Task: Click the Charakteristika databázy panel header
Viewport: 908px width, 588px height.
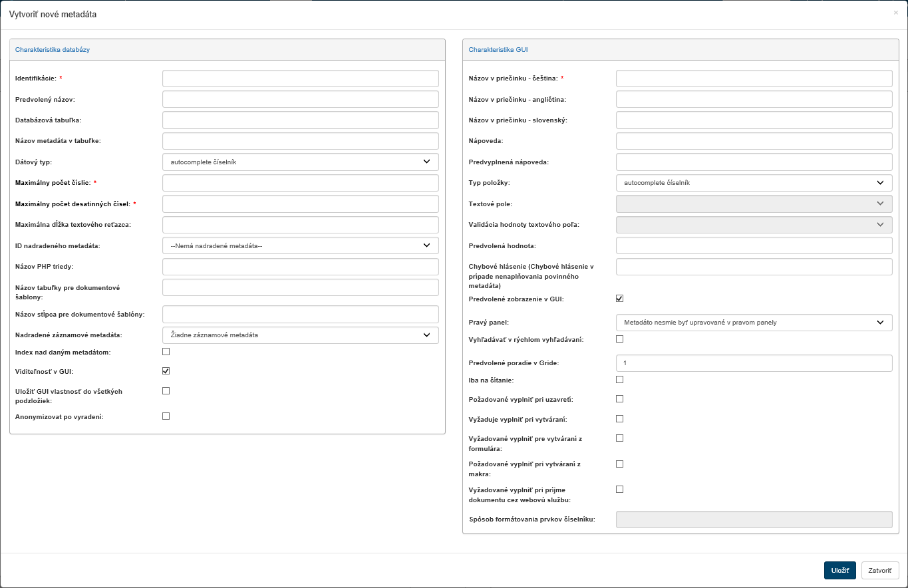Action: [x=53, y=50]
